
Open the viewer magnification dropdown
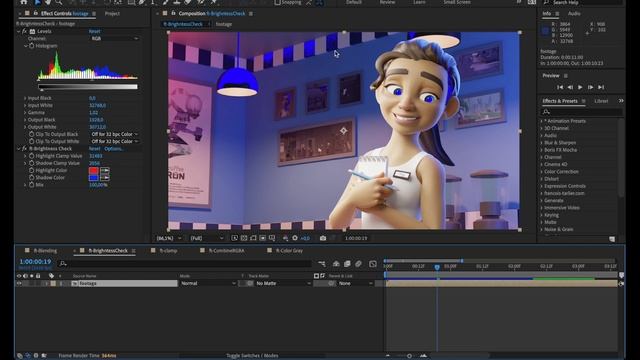click(169, 238)
